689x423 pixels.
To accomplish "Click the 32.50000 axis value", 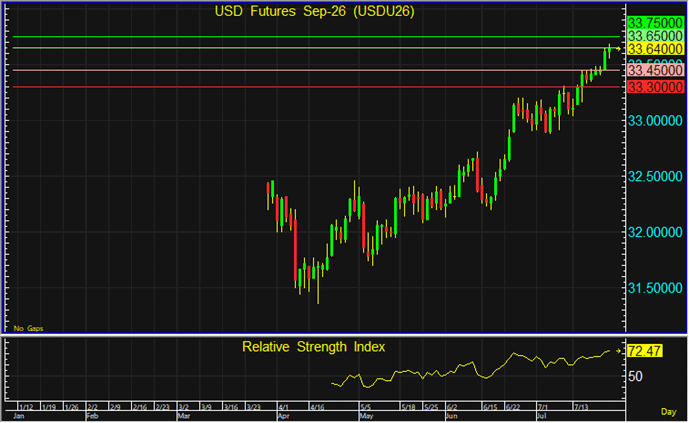I will pyautogui.click(x=655, y=177).
